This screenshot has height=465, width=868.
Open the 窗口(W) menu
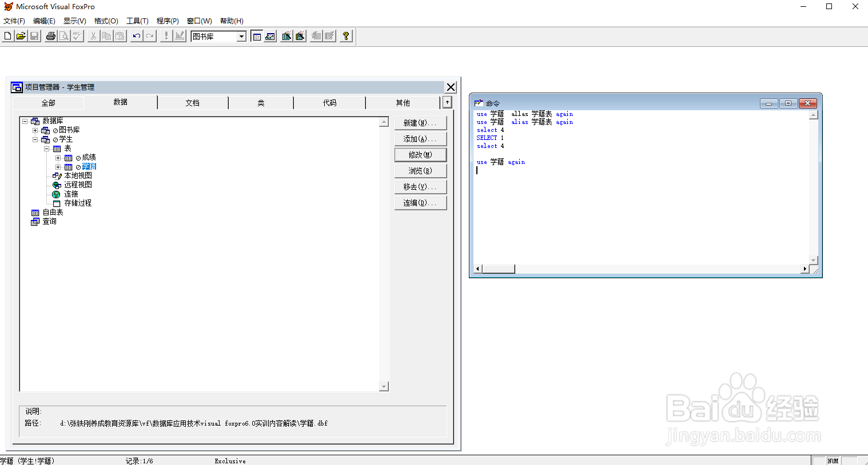[x=199, y=21]
